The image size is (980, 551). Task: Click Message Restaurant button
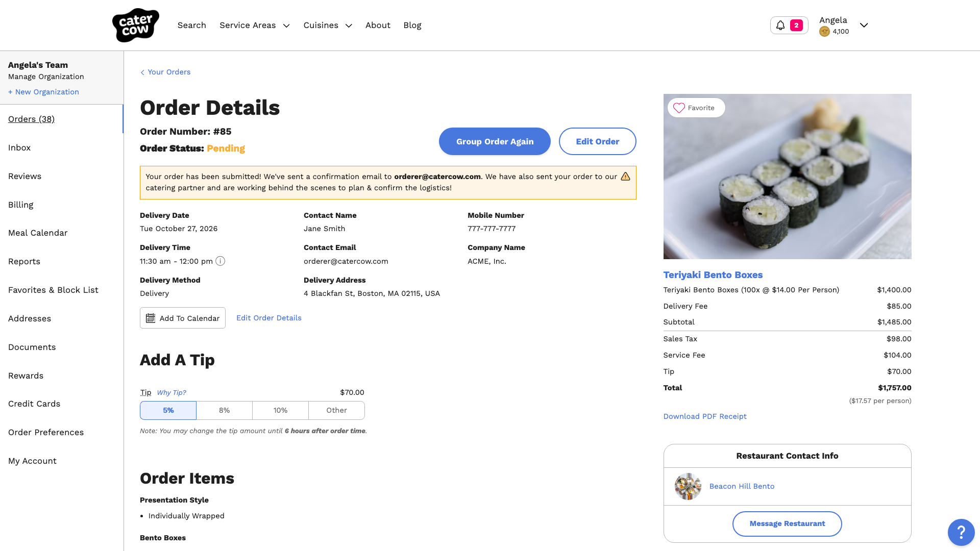point(787,523)
